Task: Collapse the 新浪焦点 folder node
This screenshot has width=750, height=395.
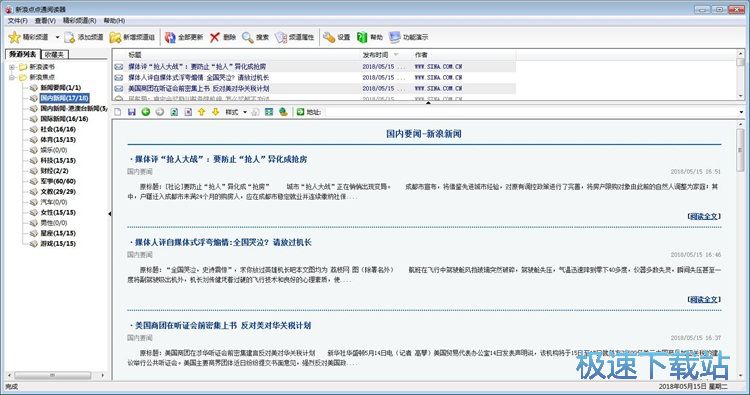Action: click(12, 77)
